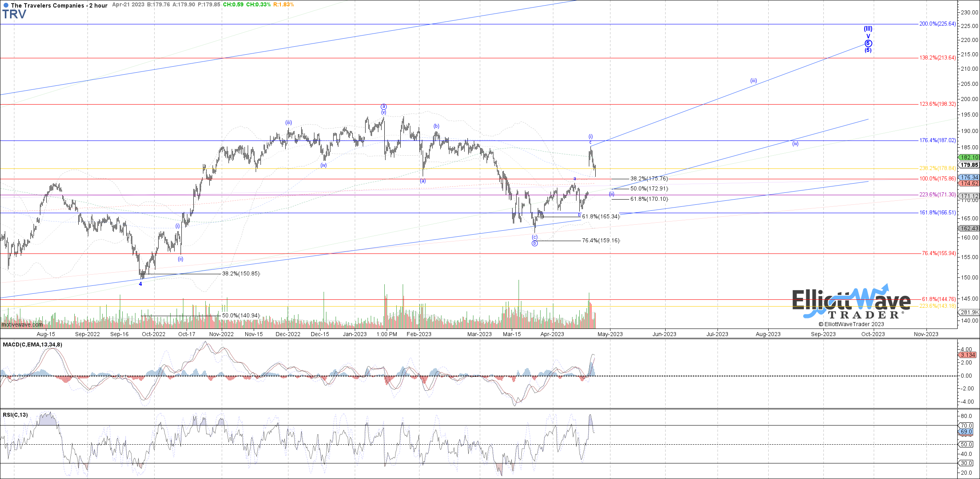The image size is (980, 479).
Task: Click the Nov-2022 date on the time axis
Action: 221,334
